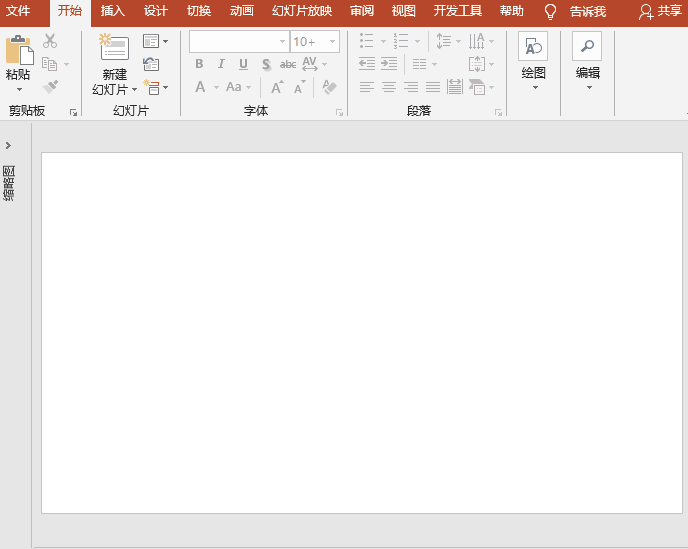Screen dimensions: 688x549
Task: Expand the 粘贴 paste options arrow
Action: coord(19,90)
